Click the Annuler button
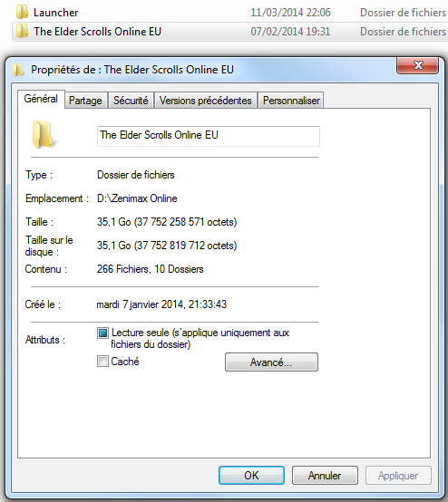Viewport: 448px width, 502px height. click(x=325, y=475)
